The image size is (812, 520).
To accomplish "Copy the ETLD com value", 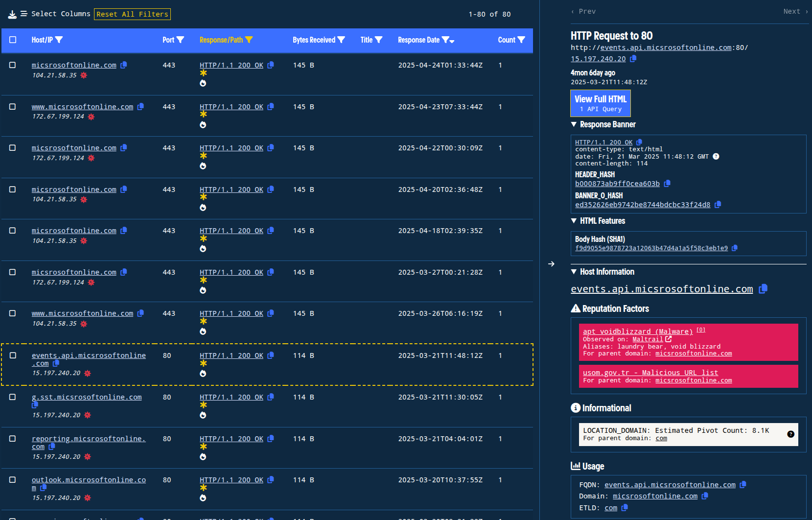I will [x=625, y=508].
